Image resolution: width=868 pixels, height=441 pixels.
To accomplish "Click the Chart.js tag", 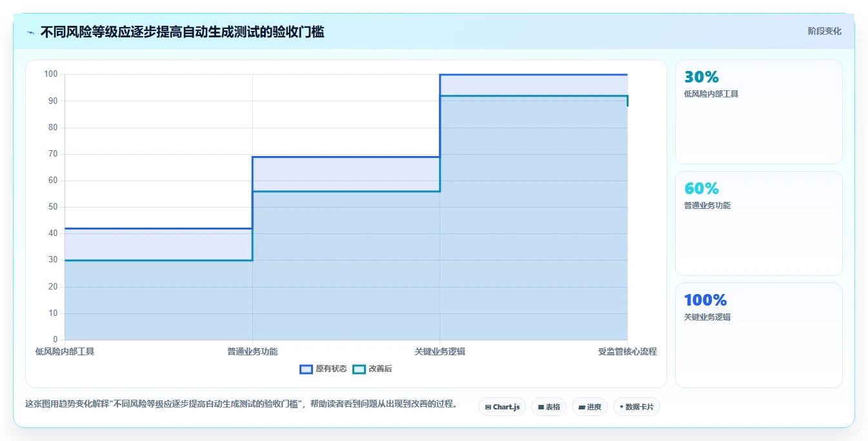I will pos(502,407).
